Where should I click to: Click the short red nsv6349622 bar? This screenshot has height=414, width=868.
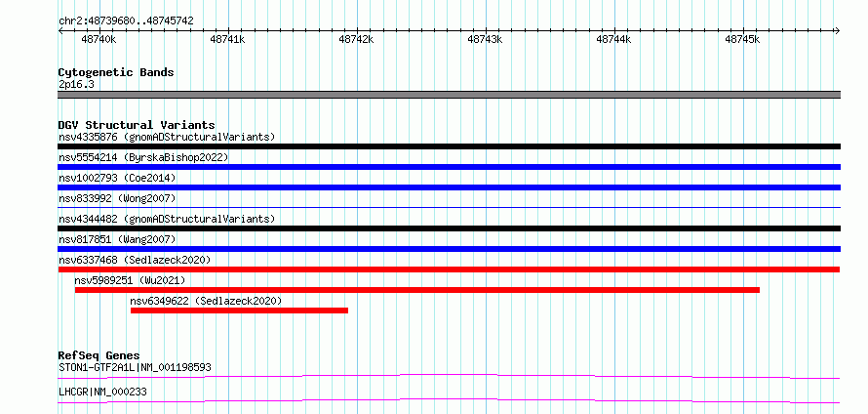pyautogui.click(x=239, y=310)
